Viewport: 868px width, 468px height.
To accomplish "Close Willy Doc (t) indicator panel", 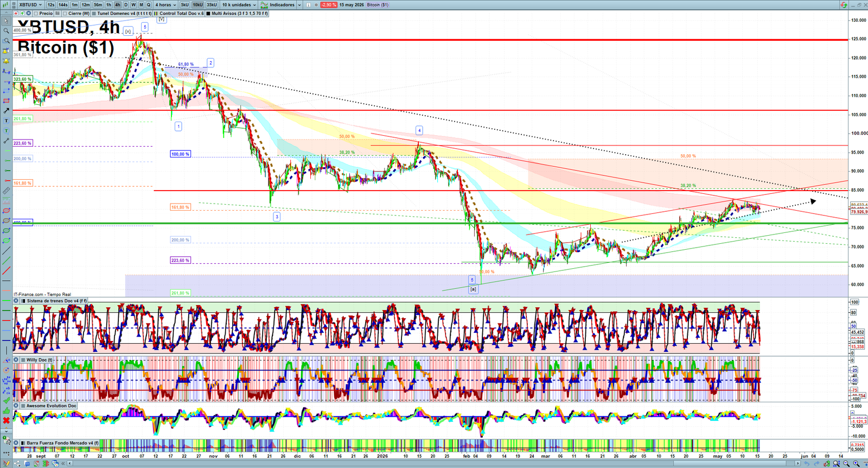I will click(16, 360).
